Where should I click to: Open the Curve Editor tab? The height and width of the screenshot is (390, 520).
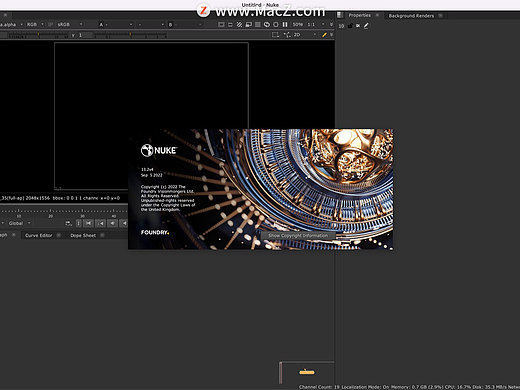point(39,235)
